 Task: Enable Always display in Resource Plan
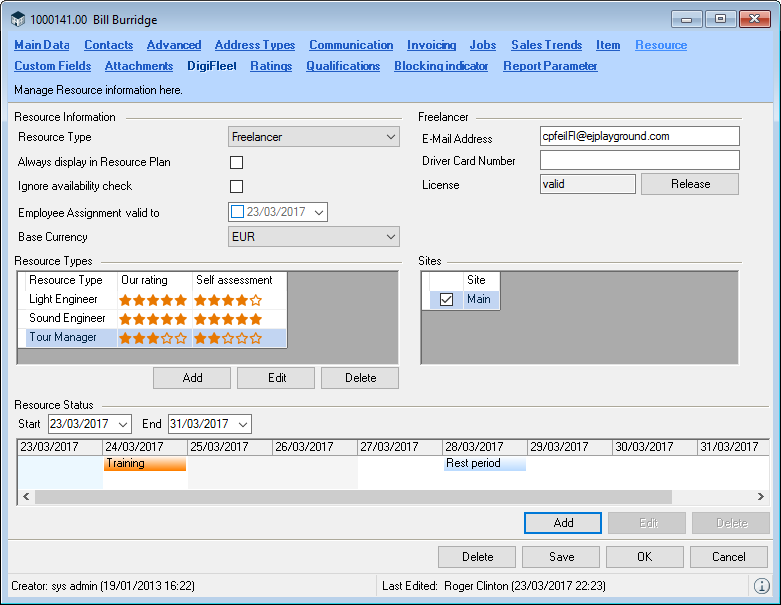point(237,162)
